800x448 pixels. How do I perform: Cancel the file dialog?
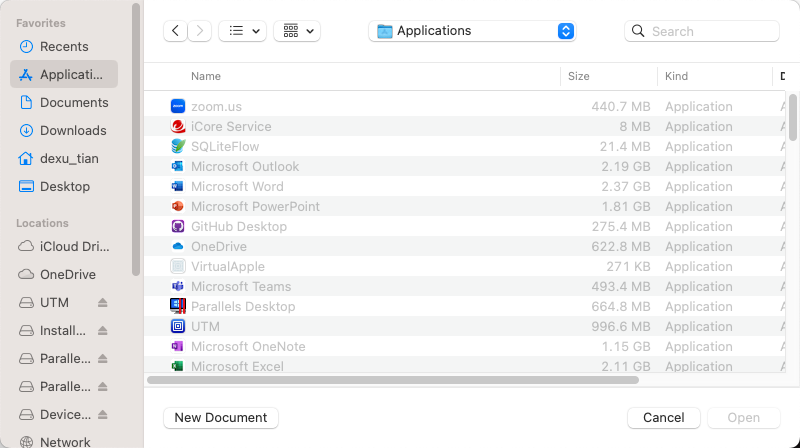pyautogui.click(x=663, y=418)
